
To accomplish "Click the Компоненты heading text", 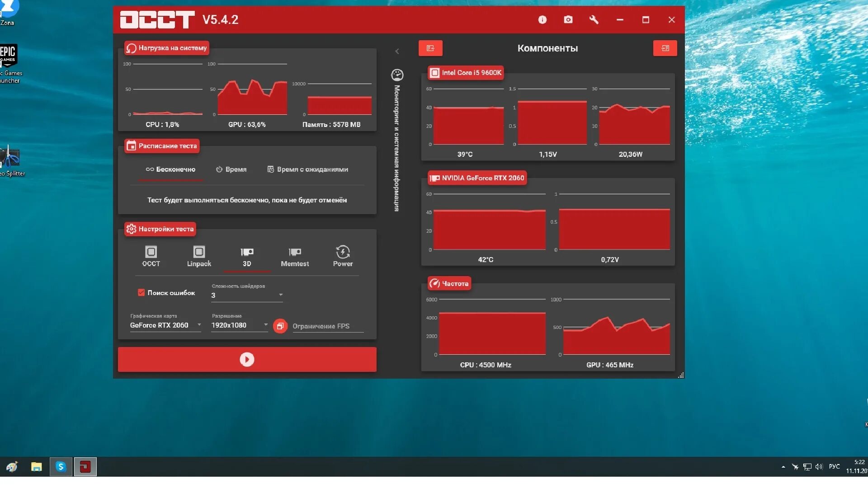I will tap(547, 48).
